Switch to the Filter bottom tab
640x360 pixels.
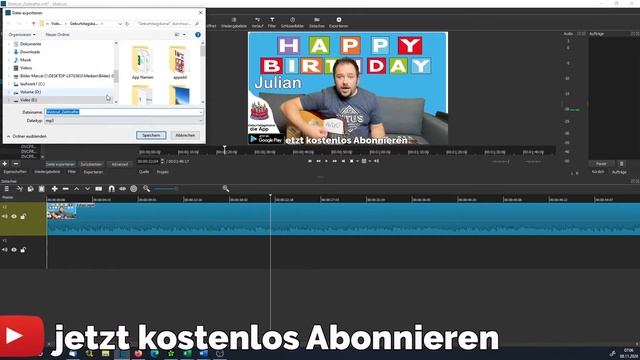[x=72, y=172]
